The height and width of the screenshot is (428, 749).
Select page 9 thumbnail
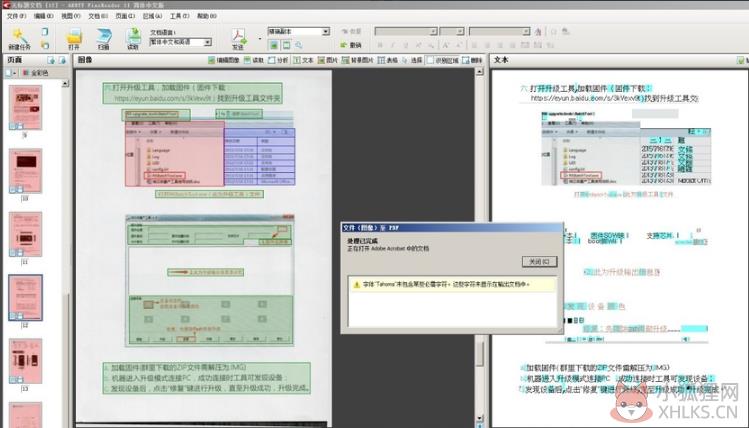tap(25, 108)
